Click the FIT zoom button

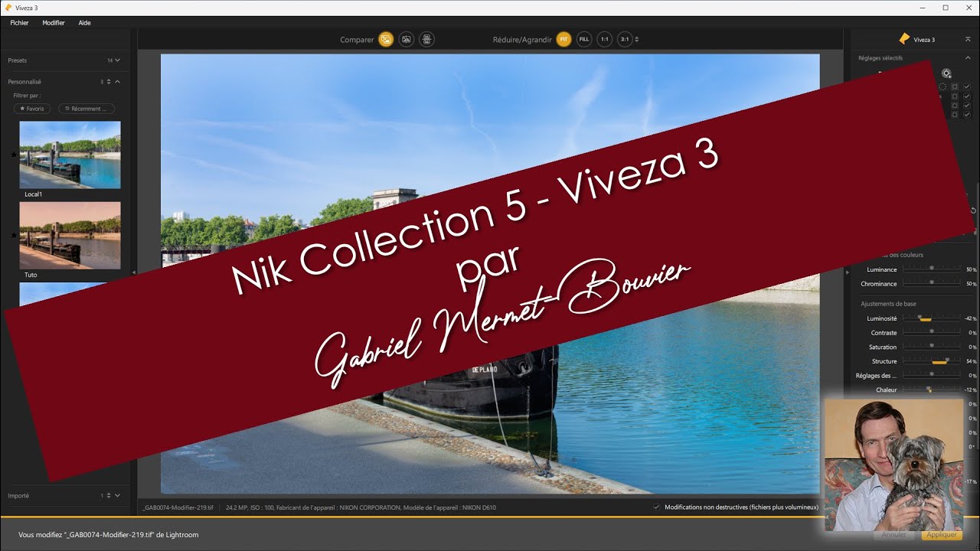click(x=563, y=39)
